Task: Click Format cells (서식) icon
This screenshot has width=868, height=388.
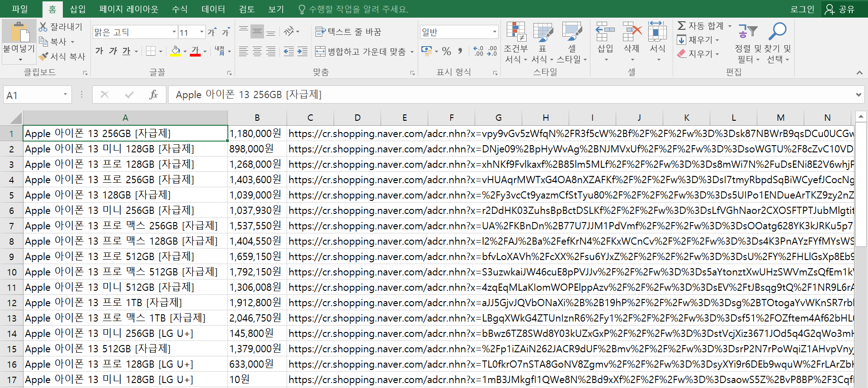Action: pos(658,33)
